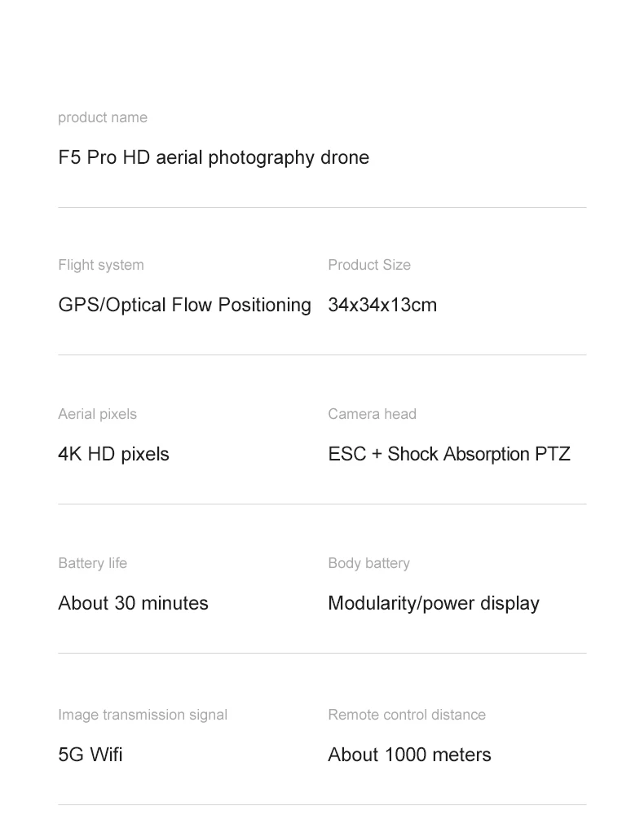Click the 'Product Size' label
The height and width of the screenshot is (828, 644).
(x=369, y=265)
